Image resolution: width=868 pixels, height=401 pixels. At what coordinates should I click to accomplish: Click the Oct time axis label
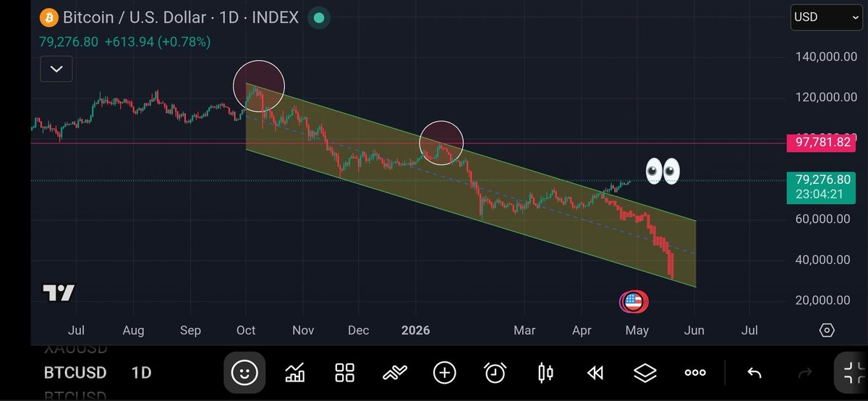click(x=246, y=330)
